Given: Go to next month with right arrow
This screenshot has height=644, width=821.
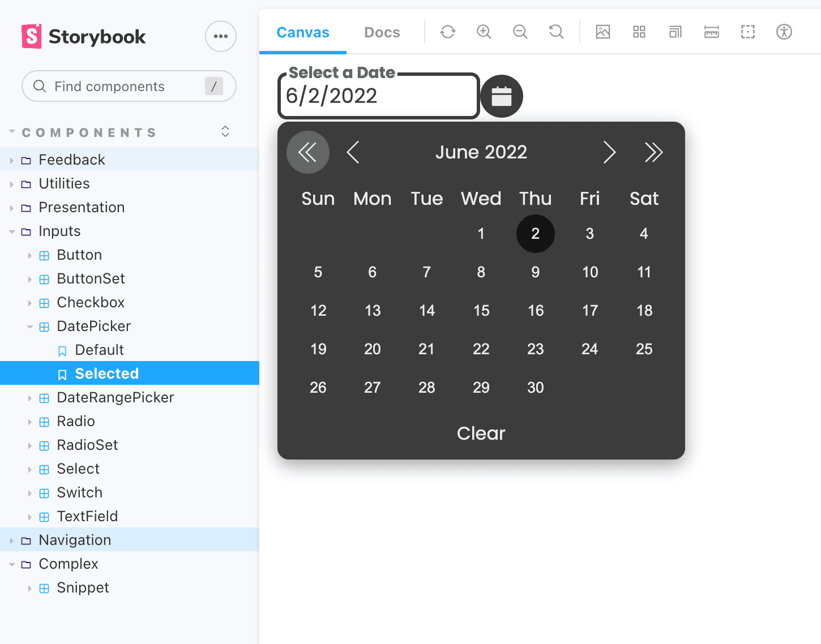Looking at the screenshot, I should click(x=609, y=152).
